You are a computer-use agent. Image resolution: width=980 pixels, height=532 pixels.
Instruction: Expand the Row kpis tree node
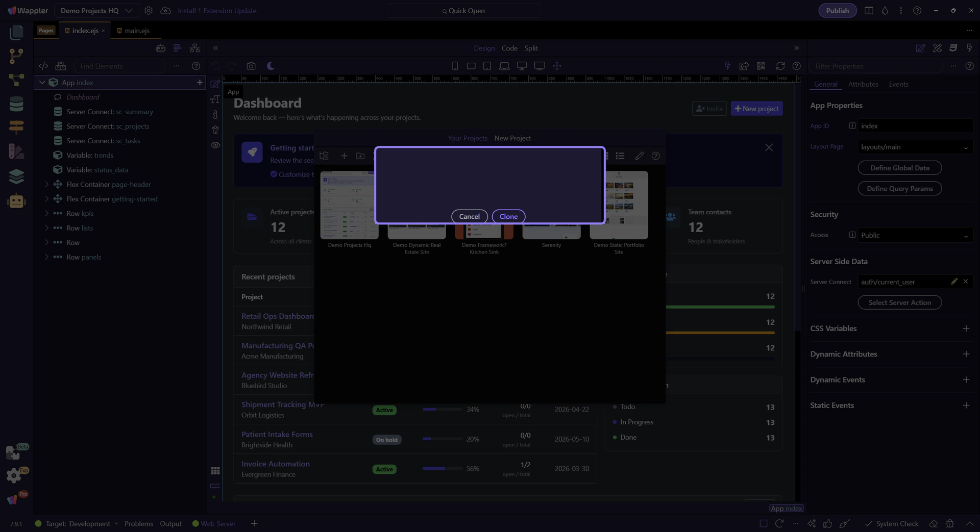tap(46, 213)
